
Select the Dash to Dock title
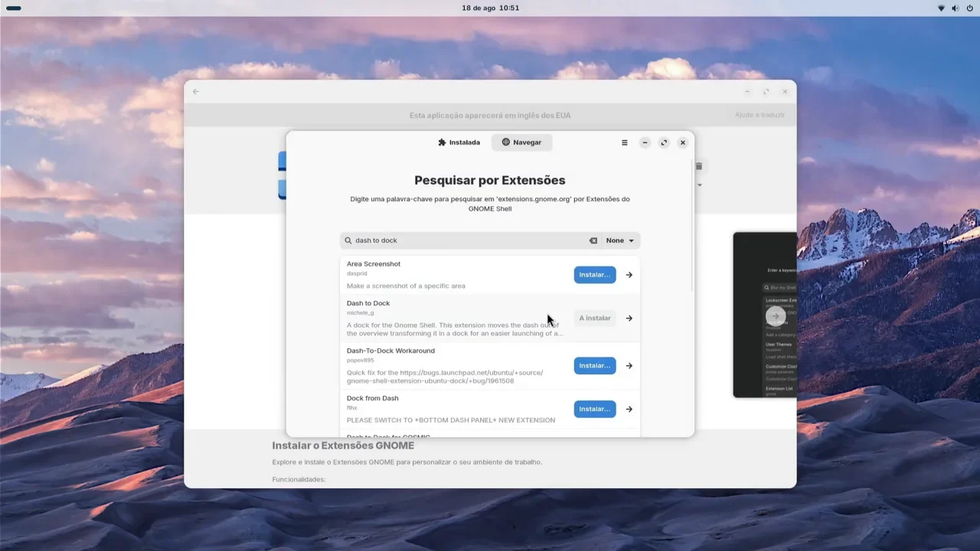[368, 303]
